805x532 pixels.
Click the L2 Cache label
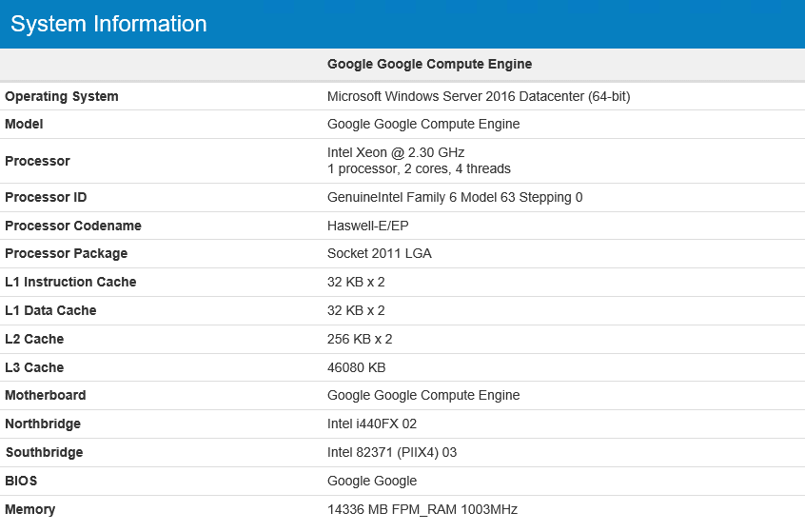34,340
